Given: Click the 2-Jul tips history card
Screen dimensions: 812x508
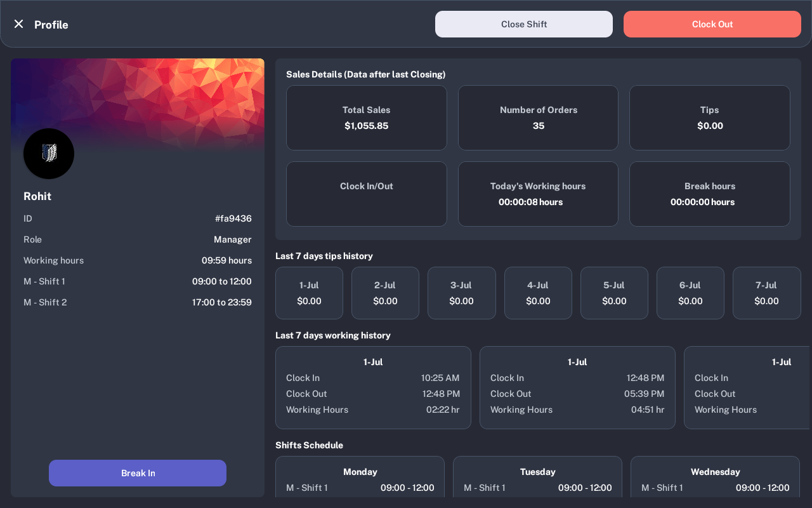Looking at the screenshot, I should point(385,293).
